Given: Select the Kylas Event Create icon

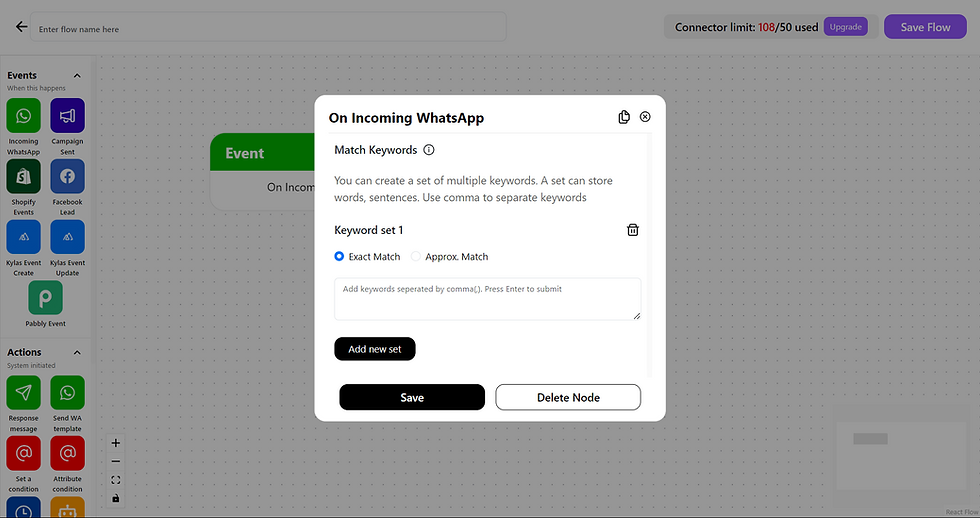Looking at the screenshot, I should point(24,237).
